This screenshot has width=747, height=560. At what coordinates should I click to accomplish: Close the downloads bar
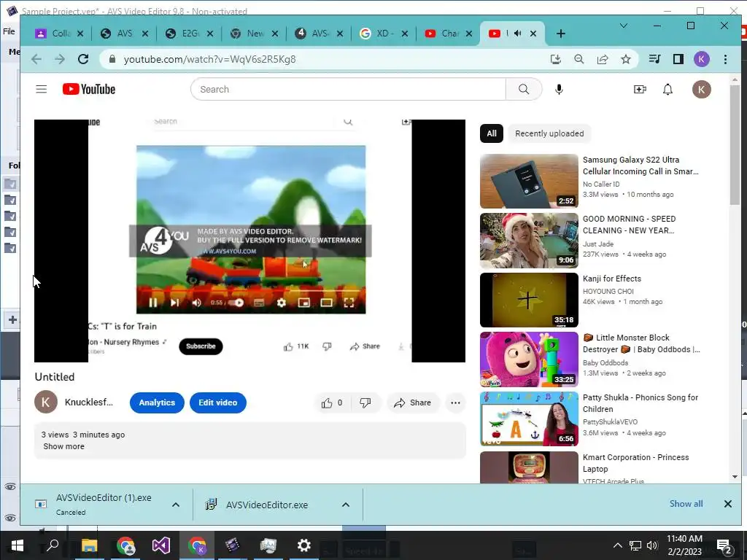[x=727, y=504]
